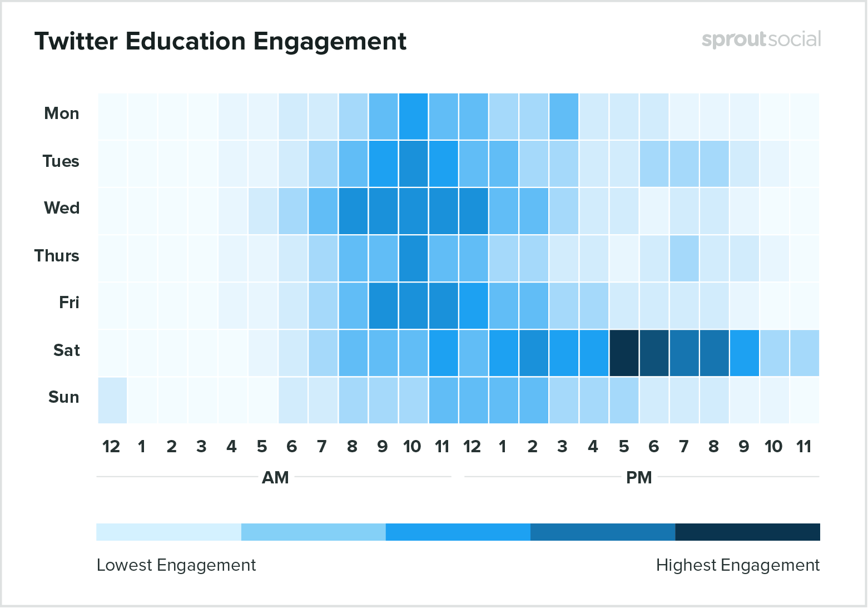Select the Sat row label
This screenshot has width=868, height=608.
[x=66, y=350]
